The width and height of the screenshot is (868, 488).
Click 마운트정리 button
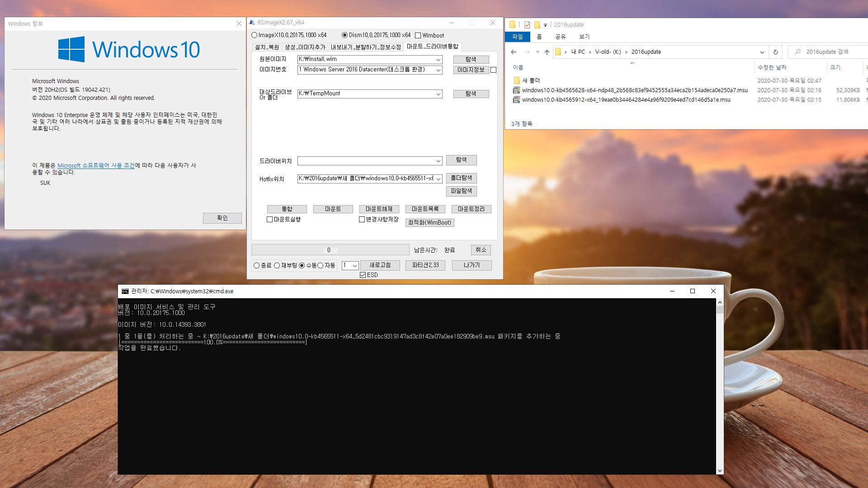472,209
